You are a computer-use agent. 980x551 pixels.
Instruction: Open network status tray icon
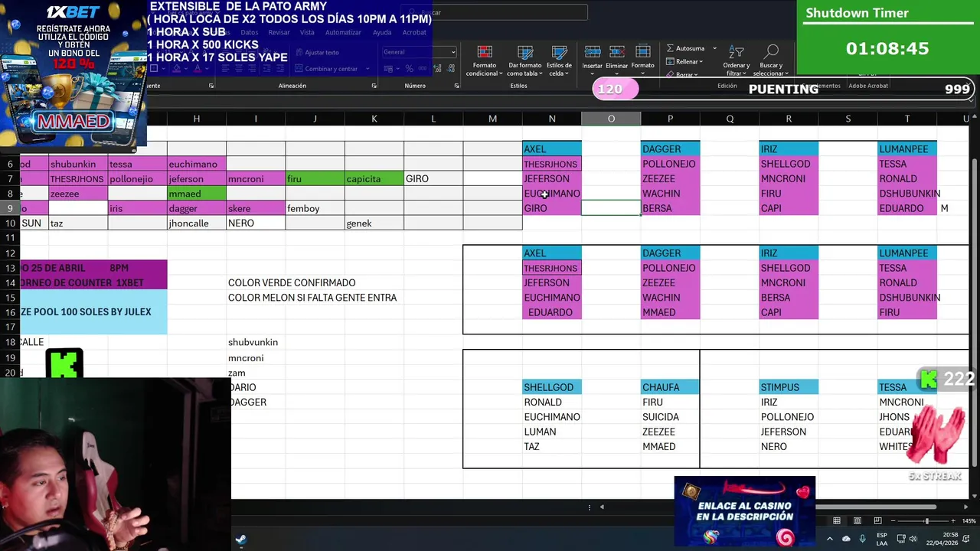tap(902, 539)
